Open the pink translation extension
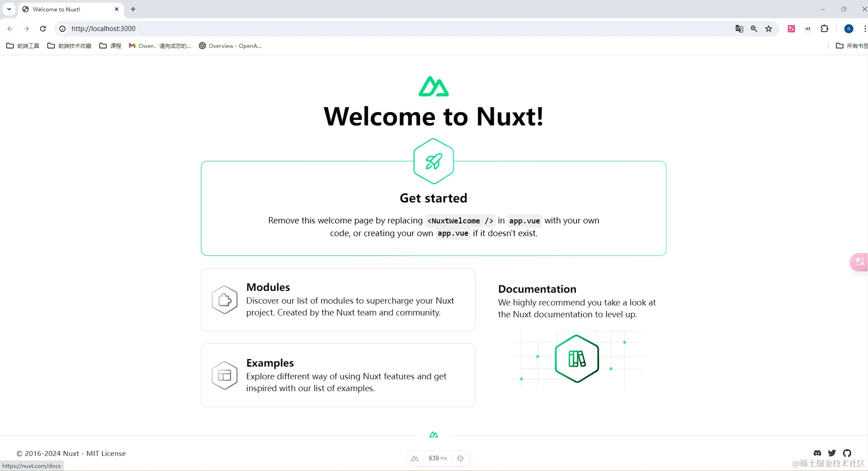The width and height of the screenshot is (868, 471). (791, 29)
